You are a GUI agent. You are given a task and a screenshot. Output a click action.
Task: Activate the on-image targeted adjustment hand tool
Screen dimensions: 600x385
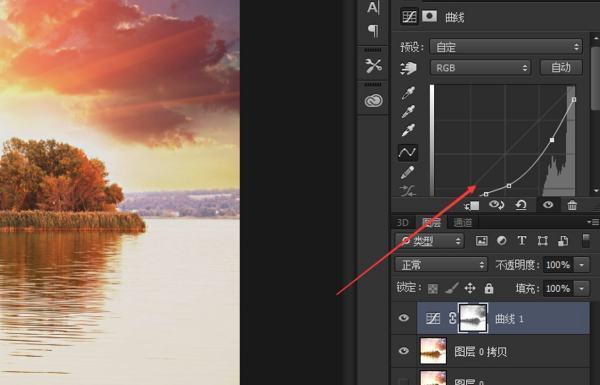coord(408,68)
